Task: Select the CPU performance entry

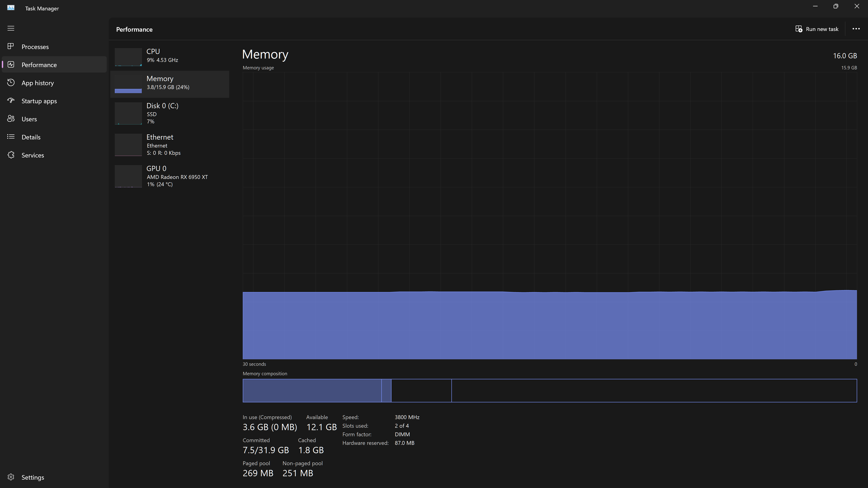Action: (170, 57)
